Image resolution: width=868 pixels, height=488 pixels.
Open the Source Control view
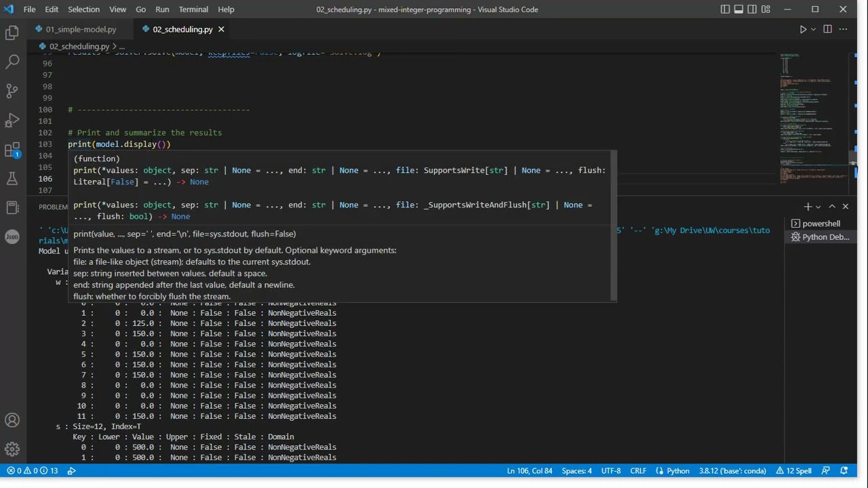pos(12,91)
